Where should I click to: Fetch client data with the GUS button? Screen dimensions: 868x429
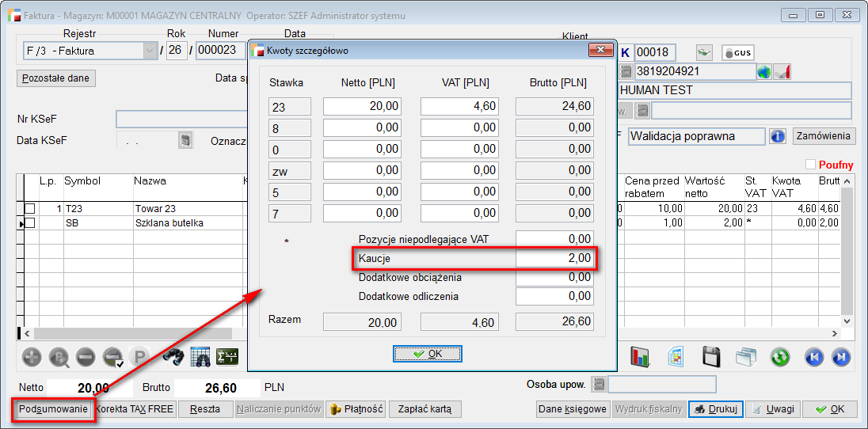738,53
